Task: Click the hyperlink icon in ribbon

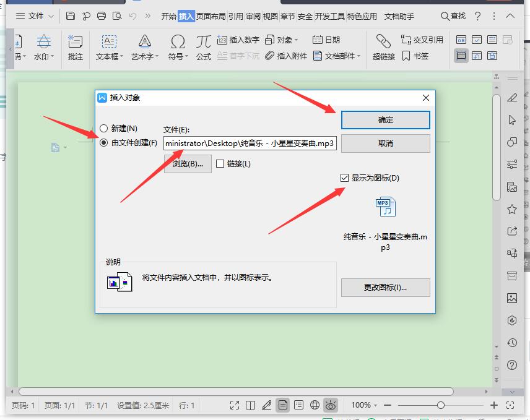Action: click(383, 41)
